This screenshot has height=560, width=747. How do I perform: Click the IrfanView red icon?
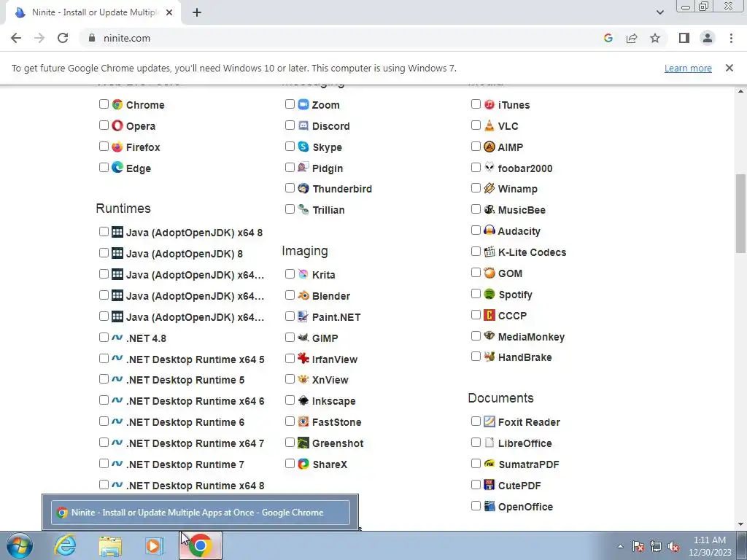coord(303,358)
